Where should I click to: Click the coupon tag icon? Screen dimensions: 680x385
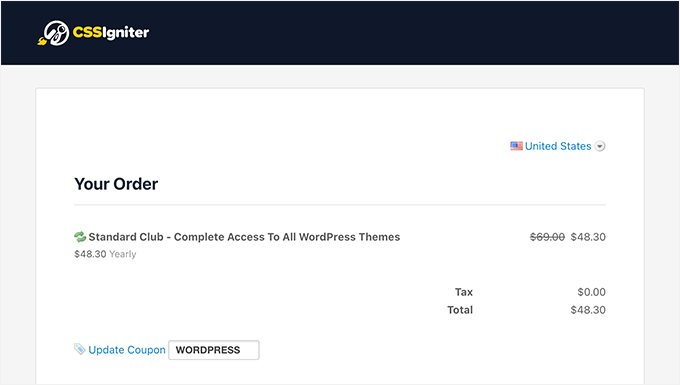point(79,349)
